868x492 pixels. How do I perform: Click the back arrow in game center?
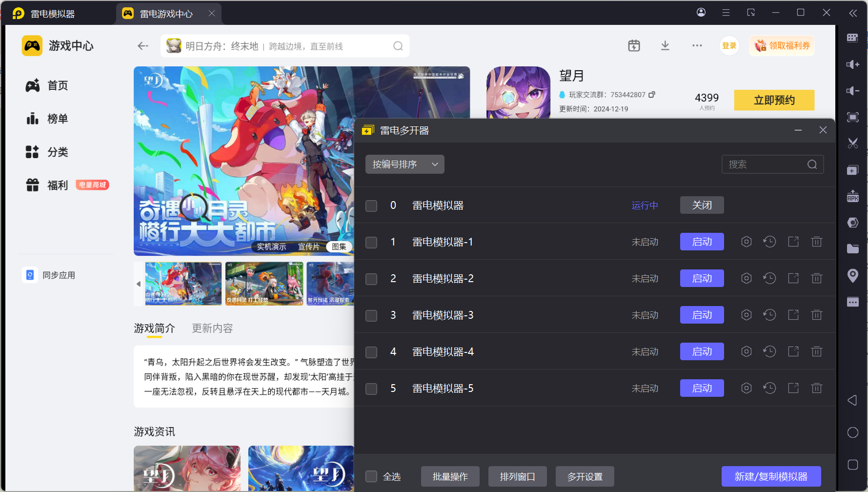point(142,46)
